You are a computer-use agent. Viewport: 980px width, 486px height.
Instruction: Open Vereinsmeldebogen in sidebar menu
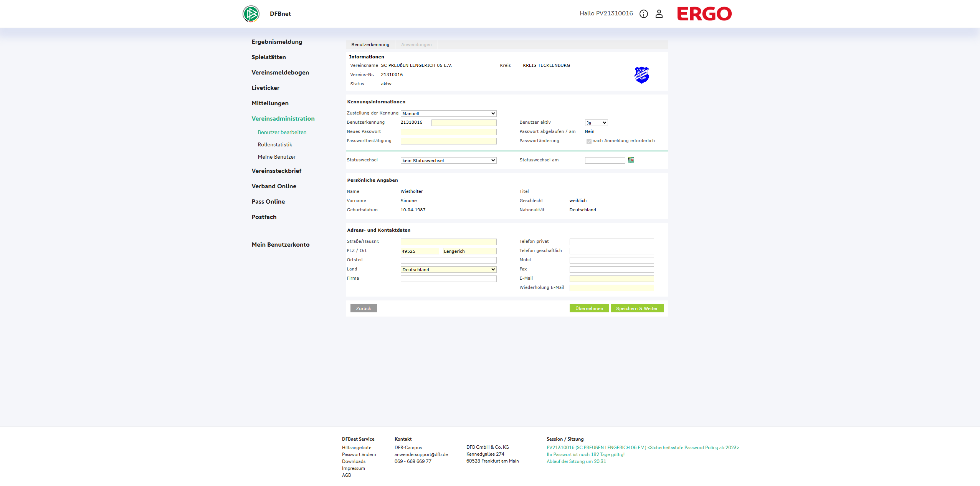click(x=280, y=73)
